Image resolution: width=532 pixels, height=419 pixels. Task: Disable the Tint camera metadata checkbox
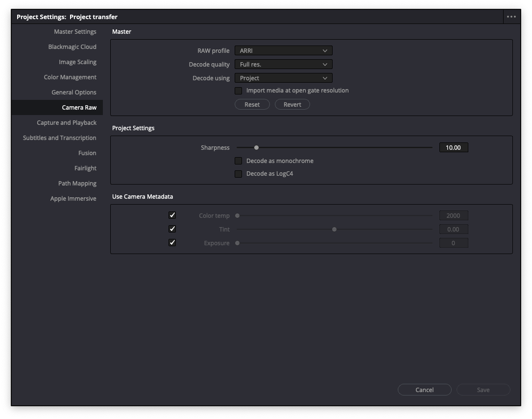pyautogui.click(x=172, y=229)
